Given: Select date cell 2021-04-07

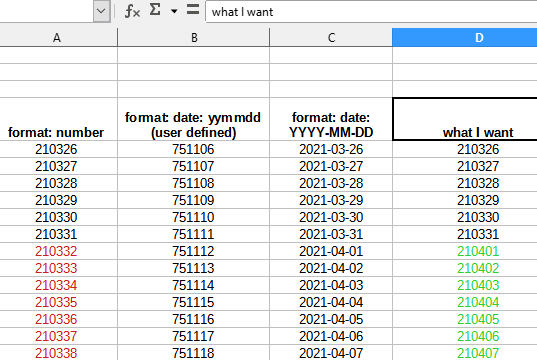Looking at the screenshot, I should point(331,353).
